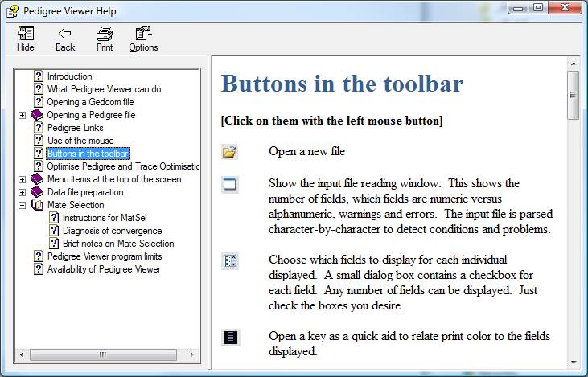
Task: Click the open folder icon beside Open a new file
Action: coord(229,151)
